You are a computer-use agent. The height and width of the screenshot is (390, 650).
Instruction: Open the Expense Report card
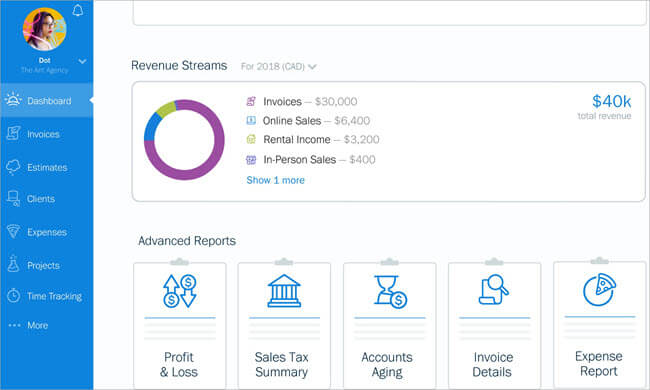599,325
